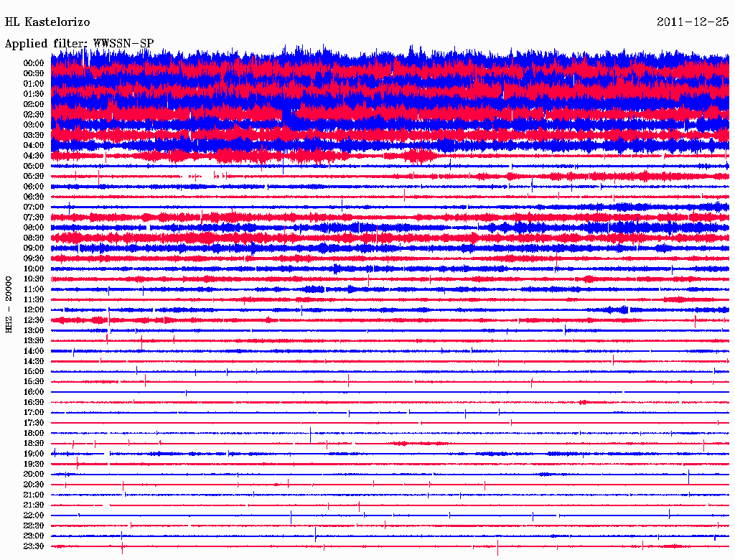
Task: Select the 10:30 time label
Action: 34,279
